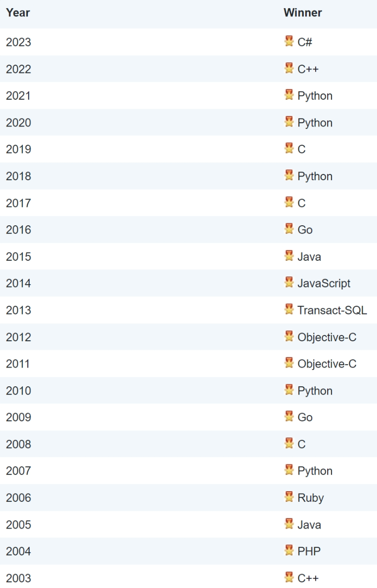This screenshot has width=377, height=588.
Task: Click the medal icon next to PHP
Action: pos(289,552)
